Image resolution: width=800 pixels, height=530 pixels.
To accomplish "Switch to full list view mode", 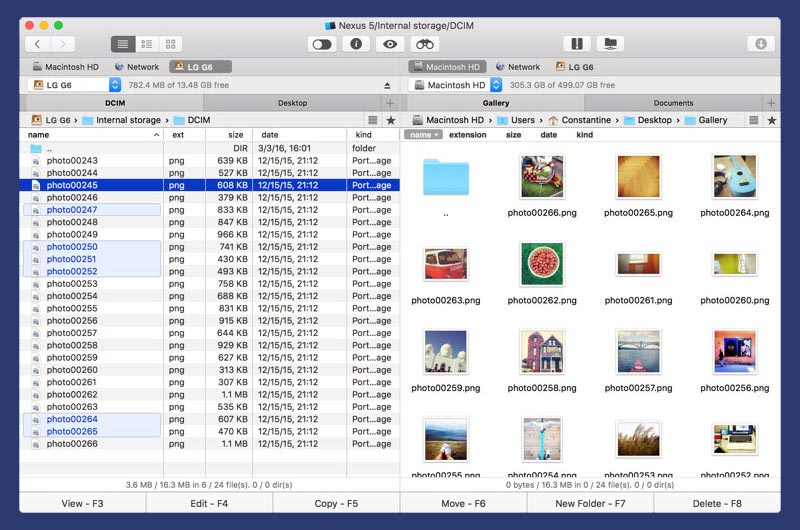I will (122, 44).
